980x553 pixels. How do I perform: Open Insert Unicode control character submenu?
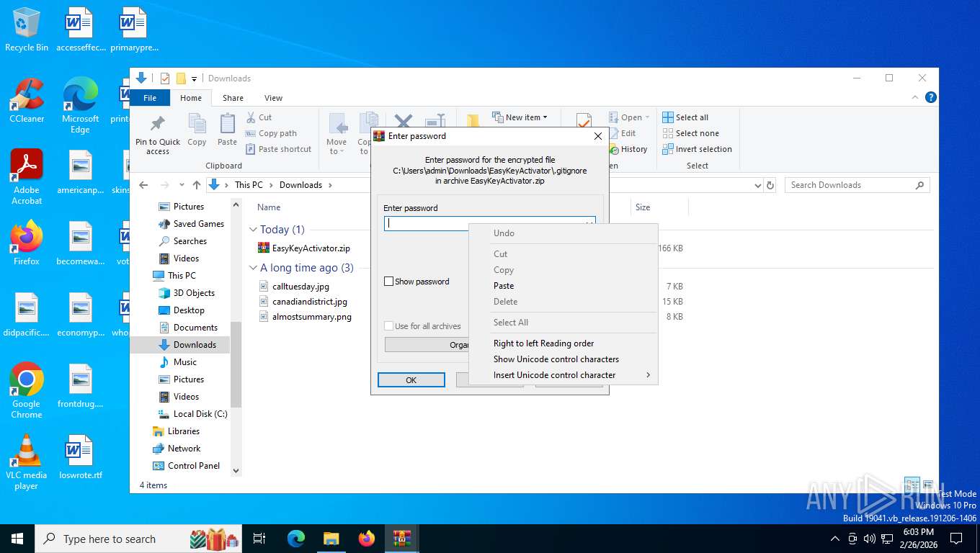563,375
